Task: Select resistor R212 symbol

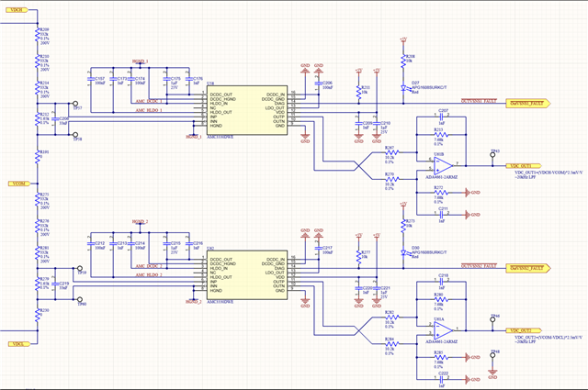Action: (x=37, y=119)
